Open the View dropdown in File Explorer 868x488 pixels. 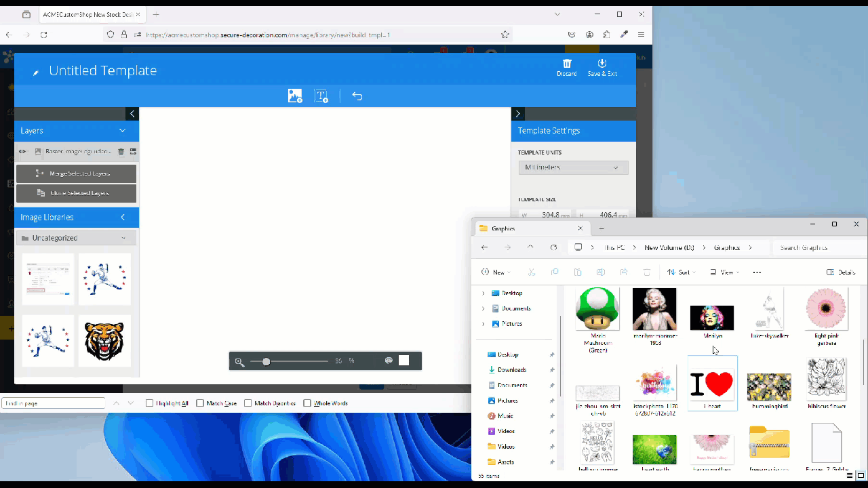724,272
